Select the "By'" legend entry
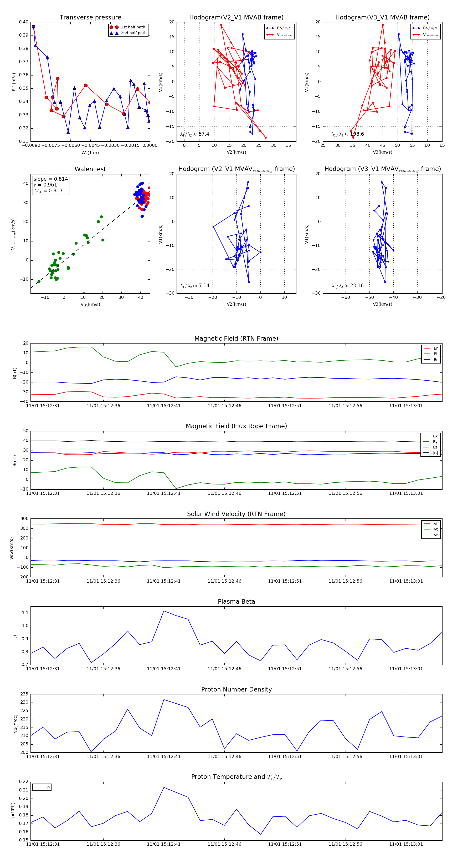 pos(431,442)
